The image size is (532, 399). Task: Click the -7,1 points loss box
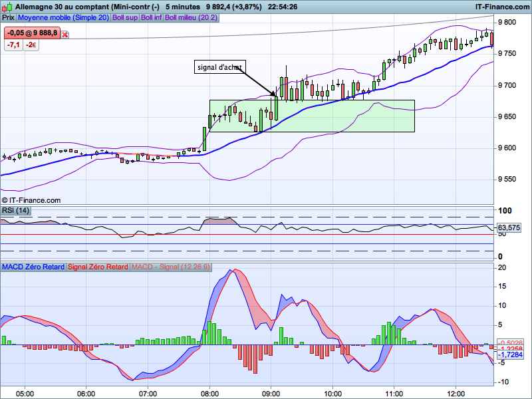point(13,45)
